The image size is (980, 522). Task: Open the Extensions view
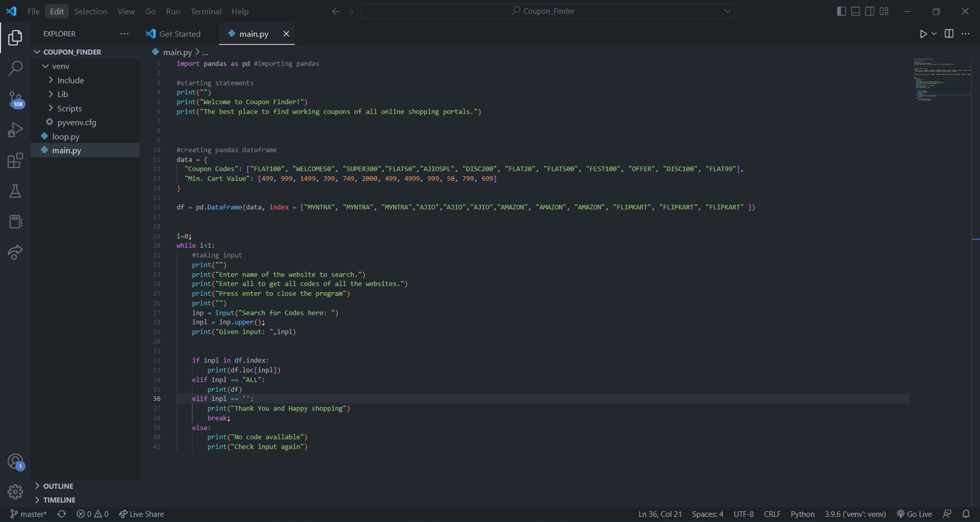15,160
